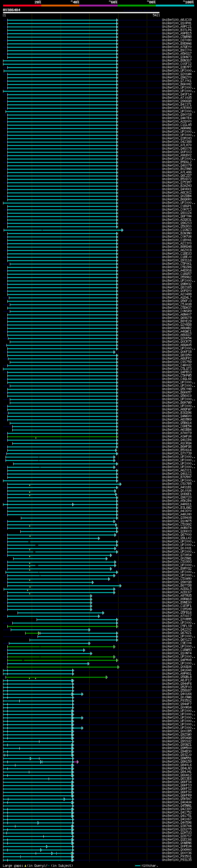Click the cyan ~100% identity legend segment
The width and height of the screenshot is (197, 868).
point(175,6)
